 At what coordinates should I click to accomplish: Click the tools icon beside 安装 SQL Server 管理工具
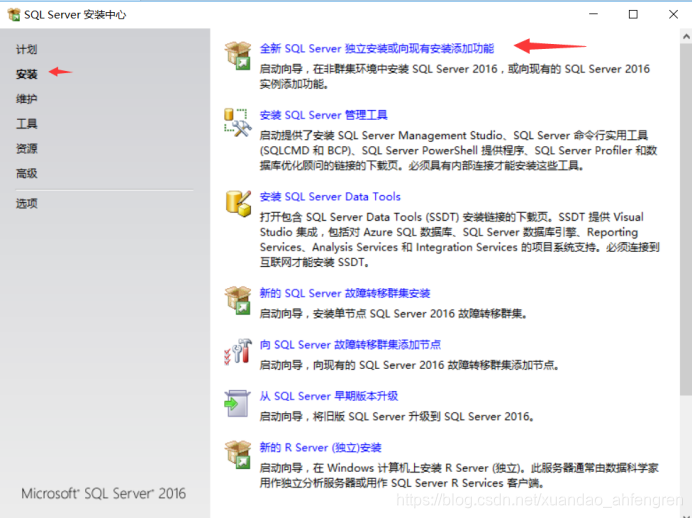[x=238, y=122]
